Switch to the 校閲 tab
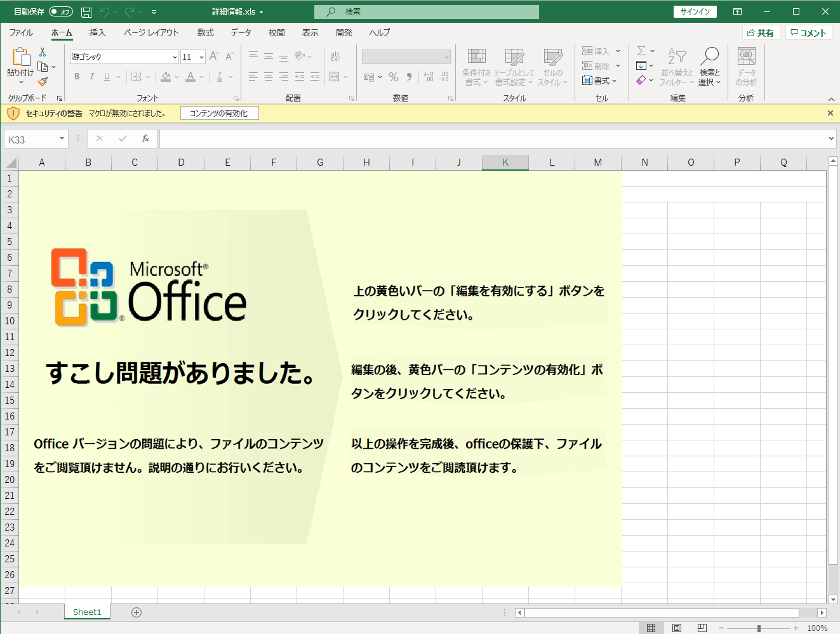Image resolution: width=840 pixels, height=634 pixels. pyautogui.click(x=276, y=33)
